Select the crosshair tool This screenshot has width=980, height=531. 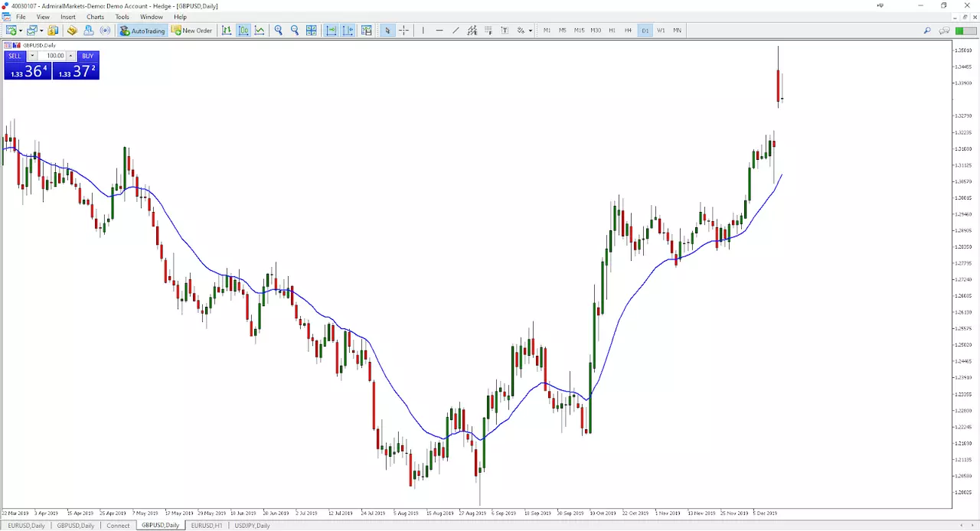(403, 31)
